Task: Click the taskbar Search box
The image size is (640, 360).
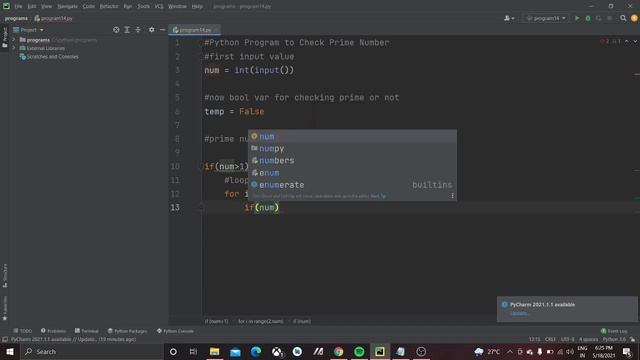Action: pyautogui.click(x=92, y=351)
